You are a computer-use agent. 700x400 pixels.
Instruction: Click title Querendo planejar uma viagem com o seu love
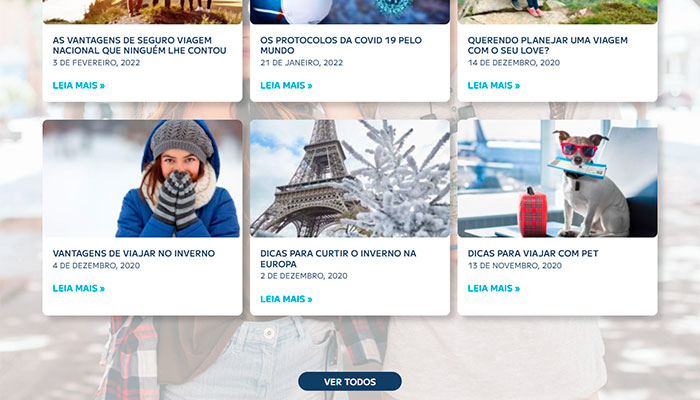(x=548, y=45)
